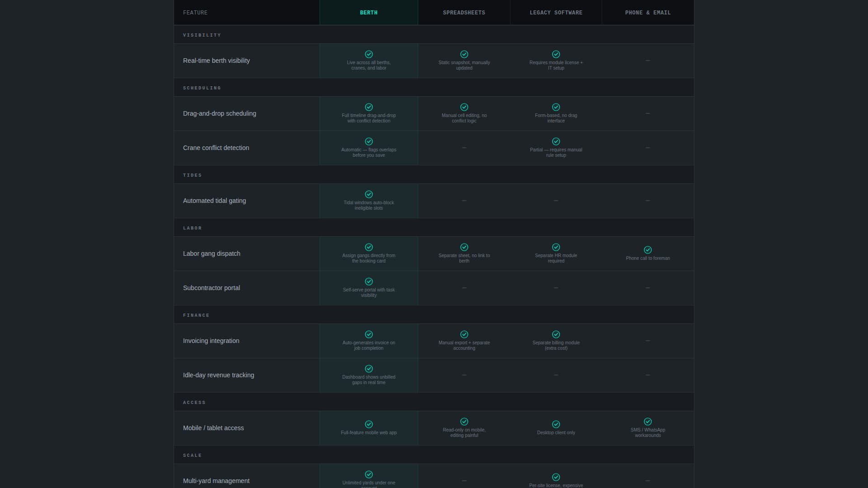868x488 pixels.
Task: Click Berth checkmark for Multi-yard management
Action: (369, 474)
